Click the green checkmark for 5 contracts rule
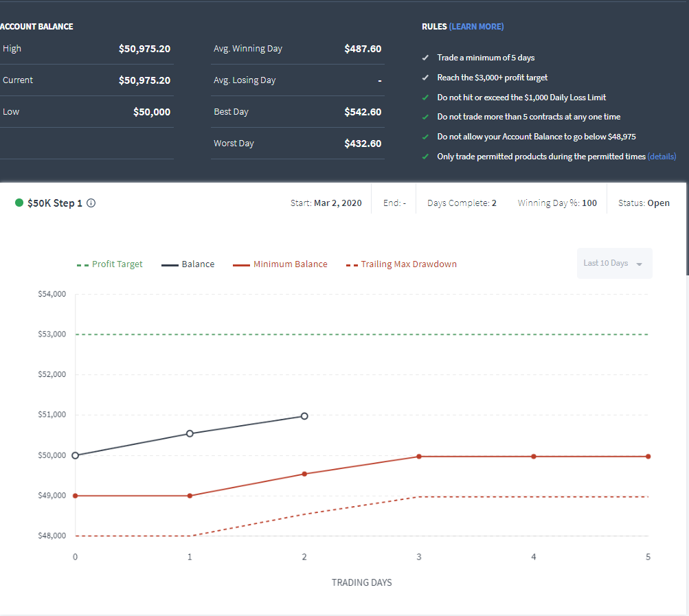This screenshot has height=616, width=689. point(425,117)
